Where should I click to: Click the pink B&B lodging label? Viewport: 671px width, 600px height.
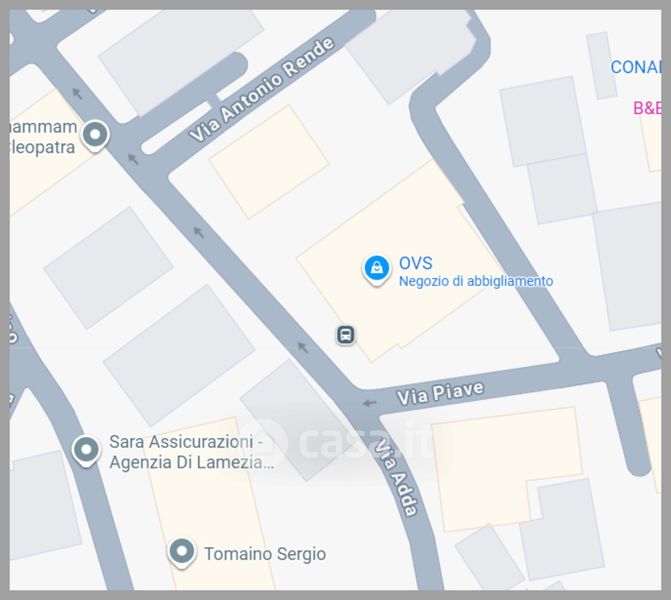point(647,108)
